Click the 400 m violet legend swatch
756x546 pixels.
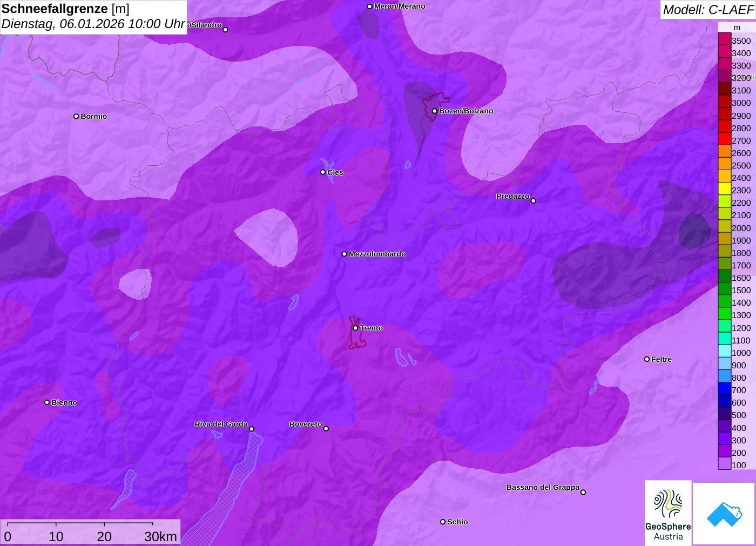tap(724, 426)
